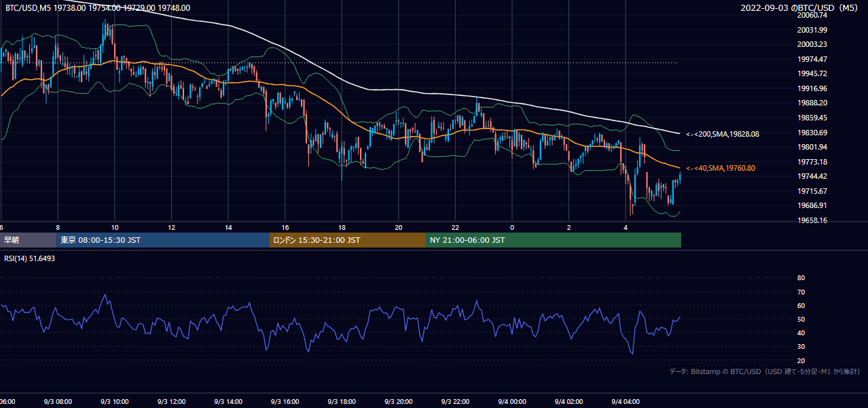Click price axis value 19686.91
Viewport: 868px width, 408px height.
tap(812, 205)
